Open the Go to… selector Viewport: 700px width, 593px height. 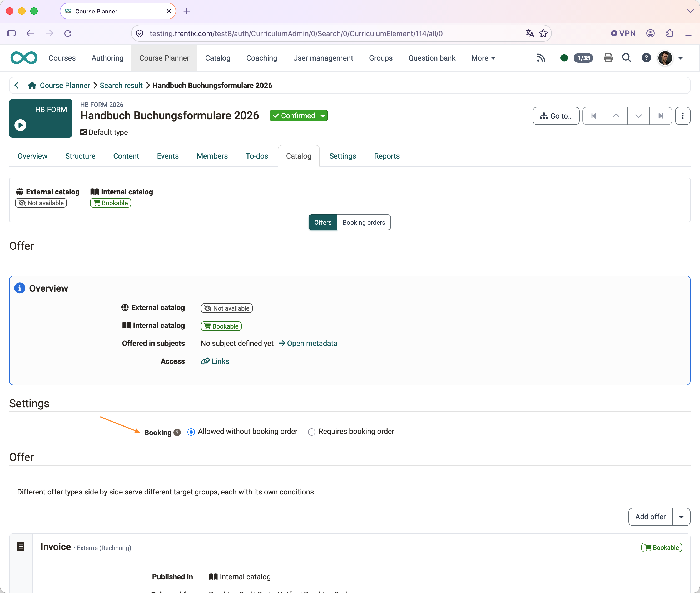556,116
